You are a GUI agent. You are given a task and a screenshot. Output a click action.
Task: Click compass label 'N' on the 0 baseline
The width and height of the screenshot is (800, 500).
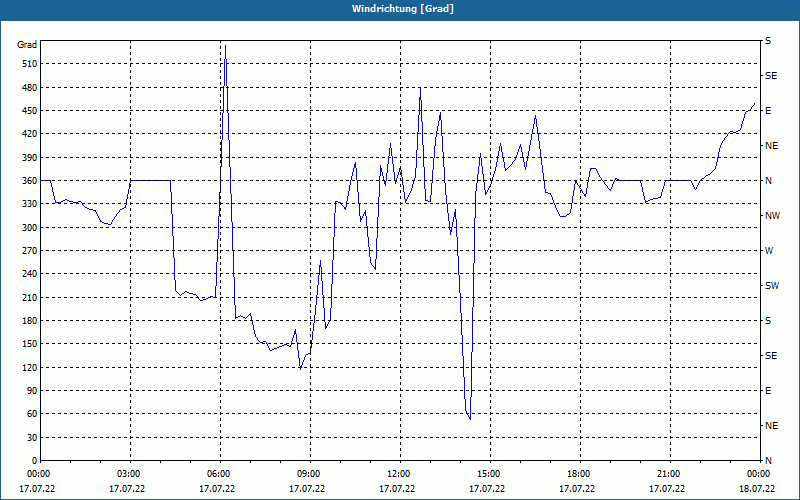[x=768, y=461]
